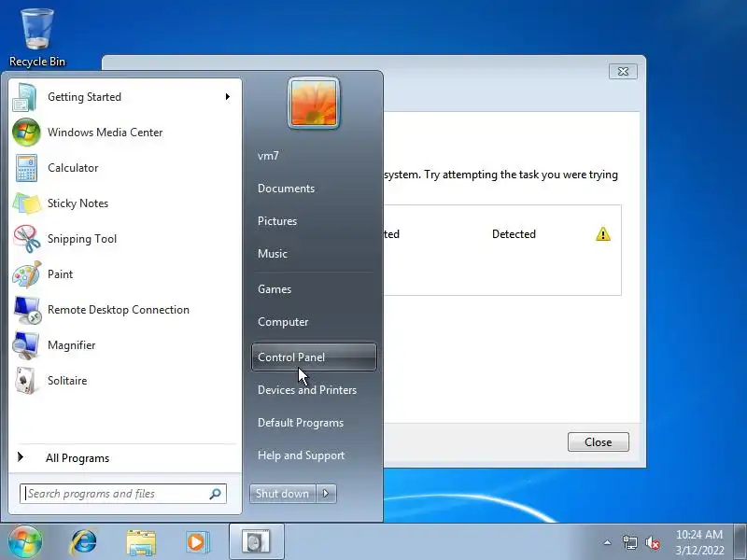Screen dimensions: 747x560
Task: Click Search programs and files box
Action: [x=122, y=494]
